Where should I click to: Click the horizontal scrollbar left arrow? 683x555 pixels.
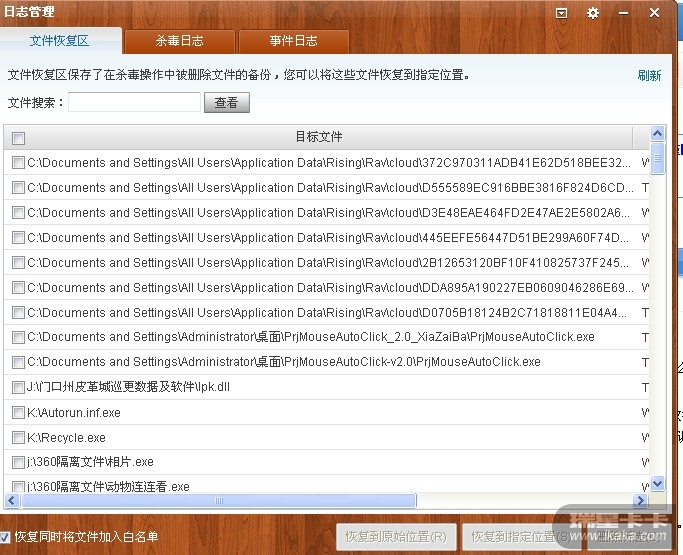point(12,501)
